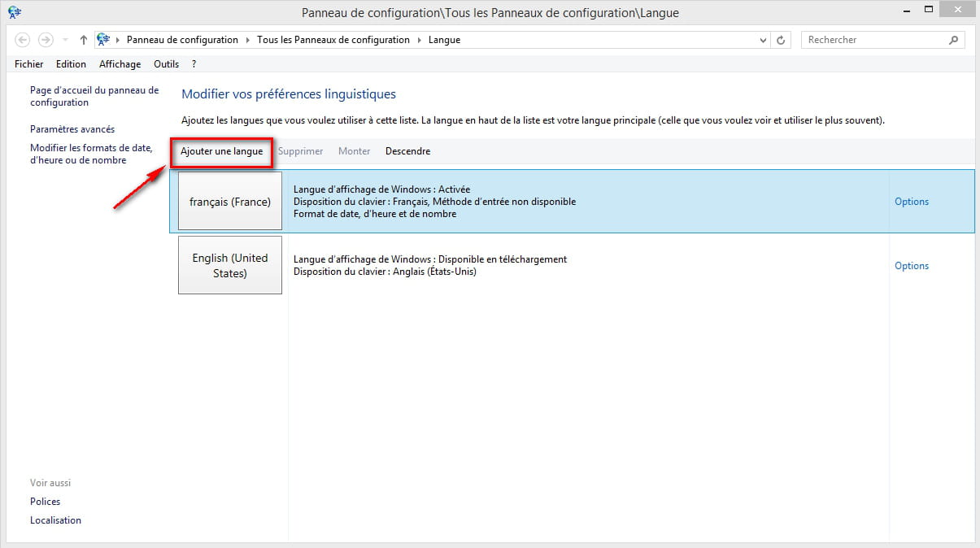Expand chevron after Panneau de configuration breadcrumb
The height and width of the screenshot is (548, 980).
248,40
